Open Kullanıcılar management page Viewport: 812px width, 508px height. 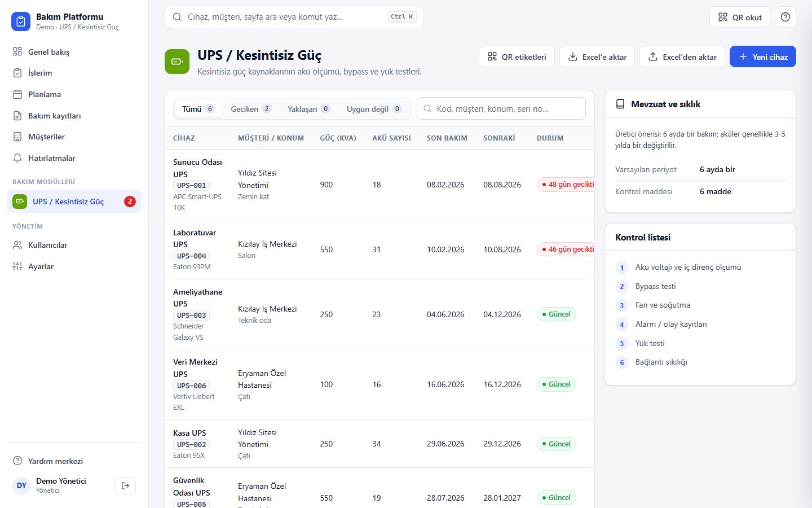pos(74,245)
